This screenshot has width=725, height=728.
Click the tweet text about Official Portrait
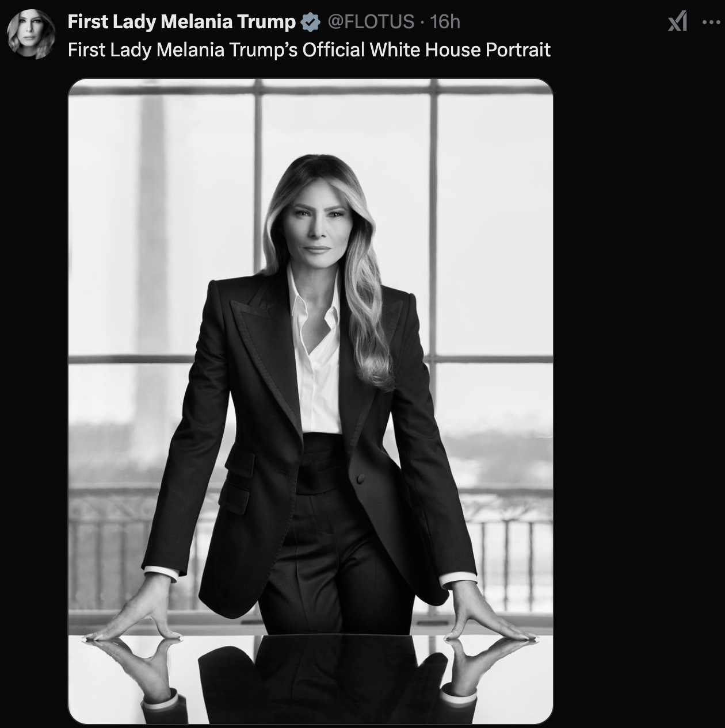(309, 50)
